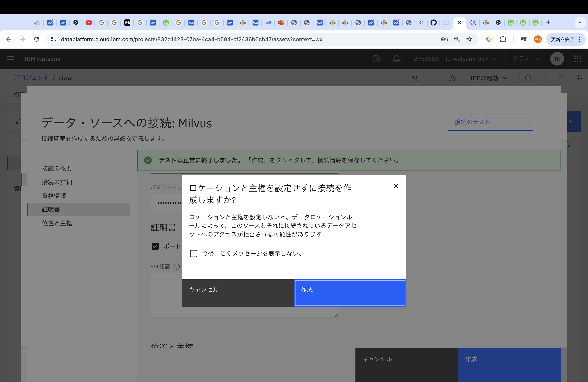Check the 今後、このメッセージを表示しない checkbox
This screenshot has height=382, width=588.
tap(193, 253)
